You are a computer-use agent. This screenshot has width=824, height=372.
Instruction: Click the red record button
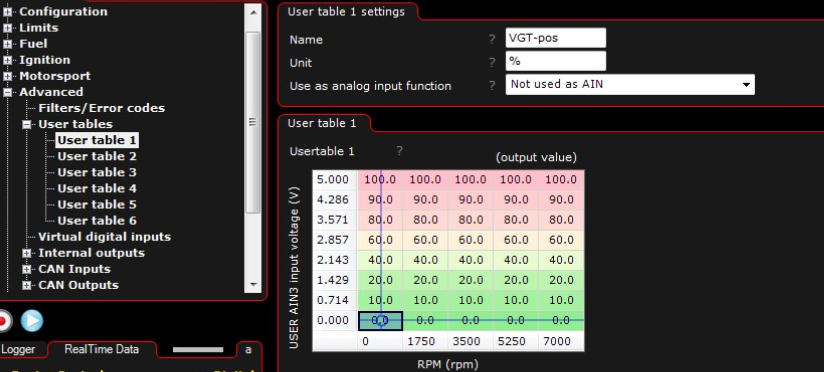[4, 321]
